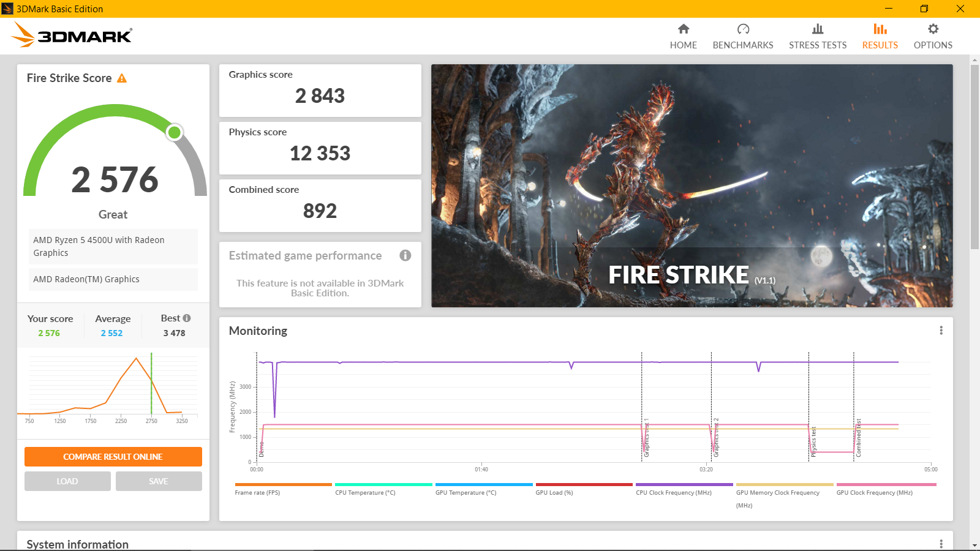Image resolution: width=980 pixels, height=551 pixels.
Task: Click the Best score 3 478
Action: (174, 333)
